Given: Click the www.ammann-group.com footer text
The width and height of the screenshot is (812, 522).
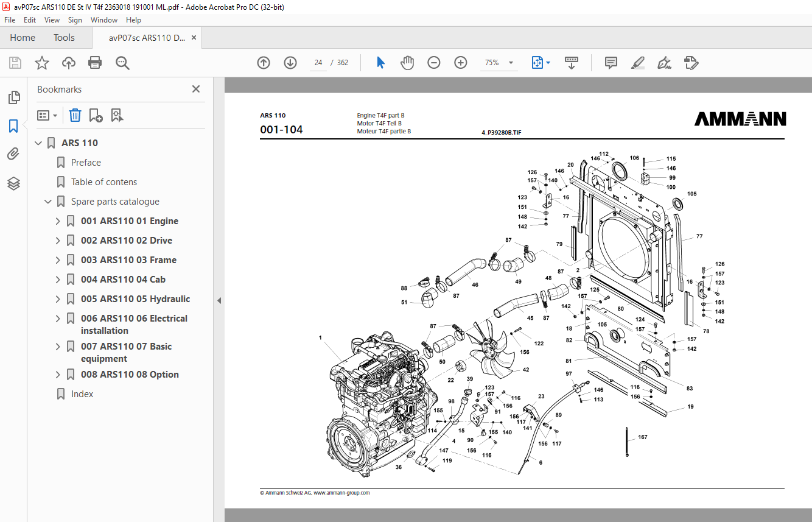Looking at the screenshot, I should 341,493.
